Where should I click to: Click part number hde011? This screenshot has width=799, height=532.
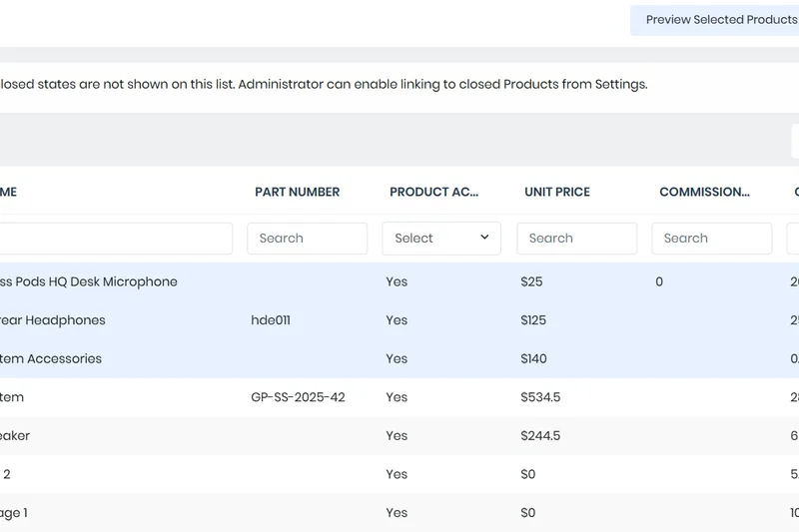click(271, 320)
